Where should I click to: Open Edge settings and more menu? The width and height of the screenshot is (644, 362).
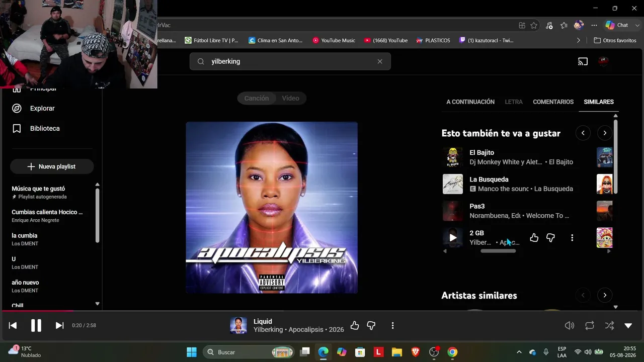click(x=594, y=25)
